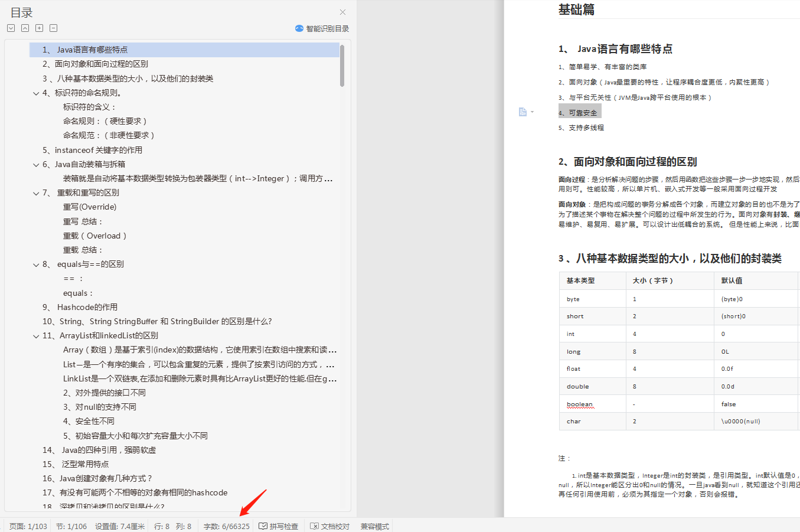This screenshot has height=532, width=800.
Task: Click 智能识别目录 smart recognition button
Action: point(322,28)
